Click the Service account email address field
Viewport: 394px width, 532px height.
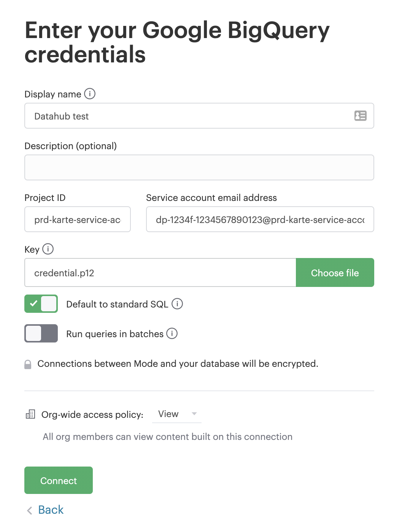coord(260,219)
